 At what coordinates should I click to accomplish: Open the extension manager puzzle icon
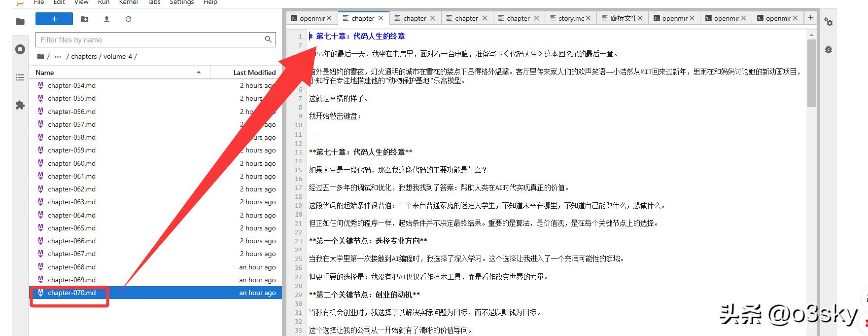click(20, 105)
